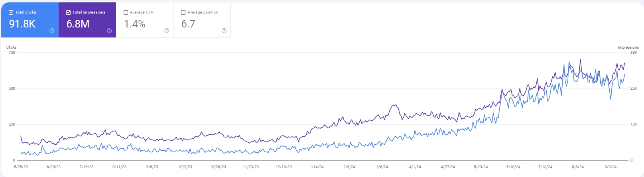
Task: Uncheck the Total clicks checkbox
Action: [x=11, y=12]
